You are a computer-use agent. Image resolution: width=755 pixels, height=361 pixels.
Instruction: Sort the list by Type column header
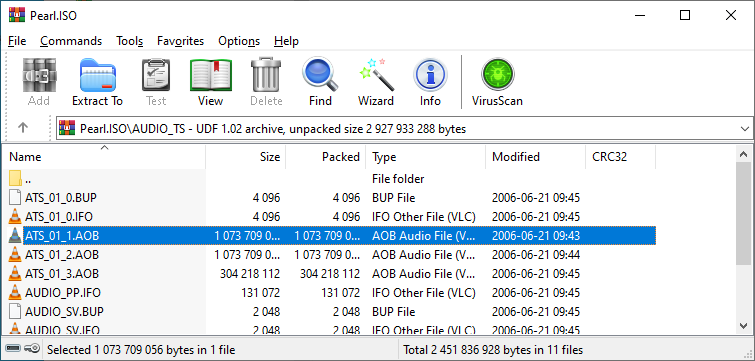pyautogui.click(x=426, y=156)
